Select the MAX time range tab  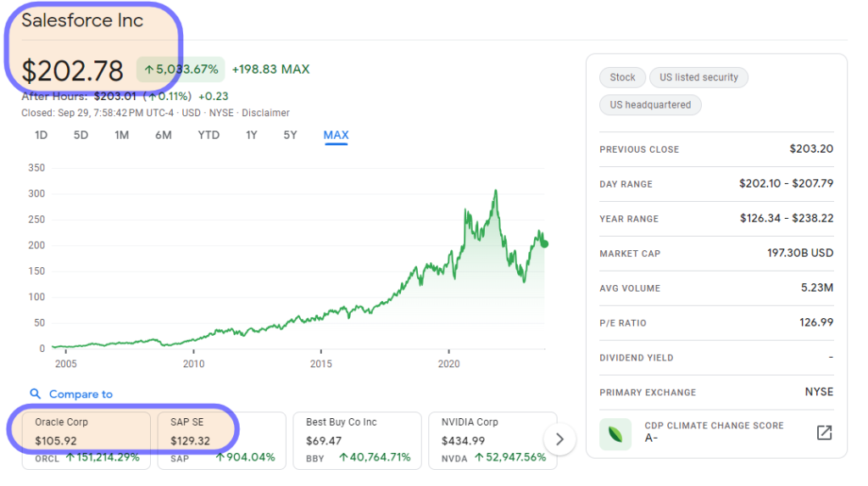click(336, 135)
